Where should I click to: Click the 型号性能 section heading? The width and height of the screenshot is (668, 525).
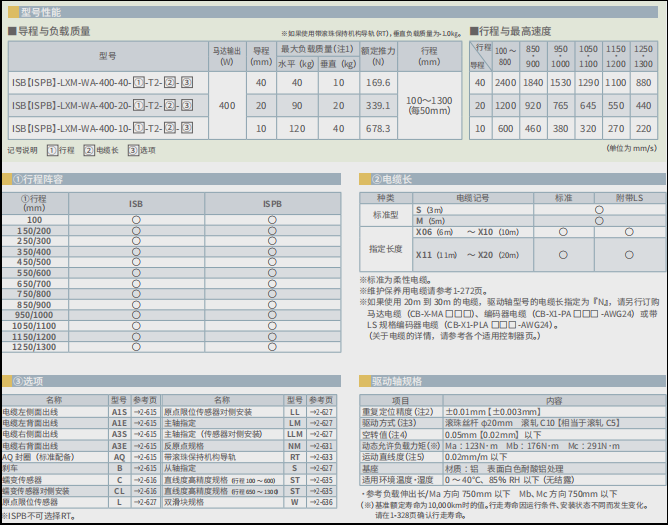tap(42, 10)
